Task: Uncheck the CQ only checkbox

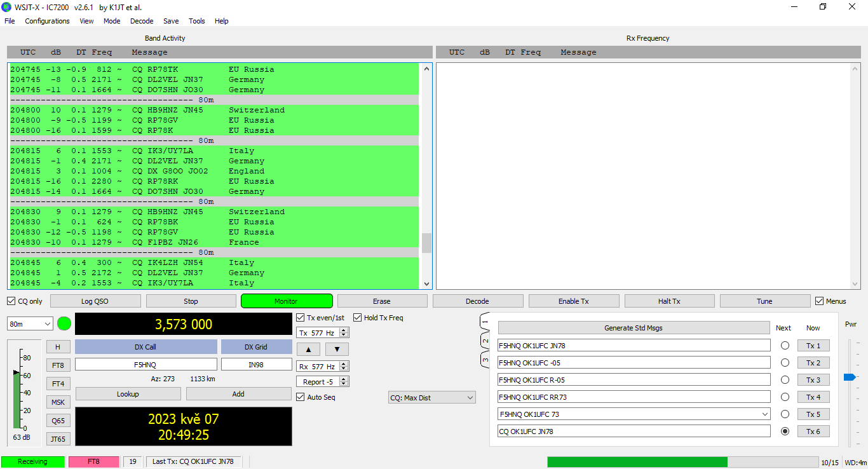Action: 11,301
